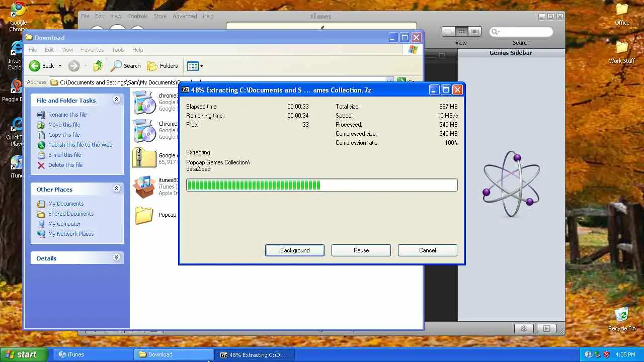Image resolution: width=644 pixels, height=362 pixels.
Task: Switch iTunes to list view
Action: tap(448, 32)
